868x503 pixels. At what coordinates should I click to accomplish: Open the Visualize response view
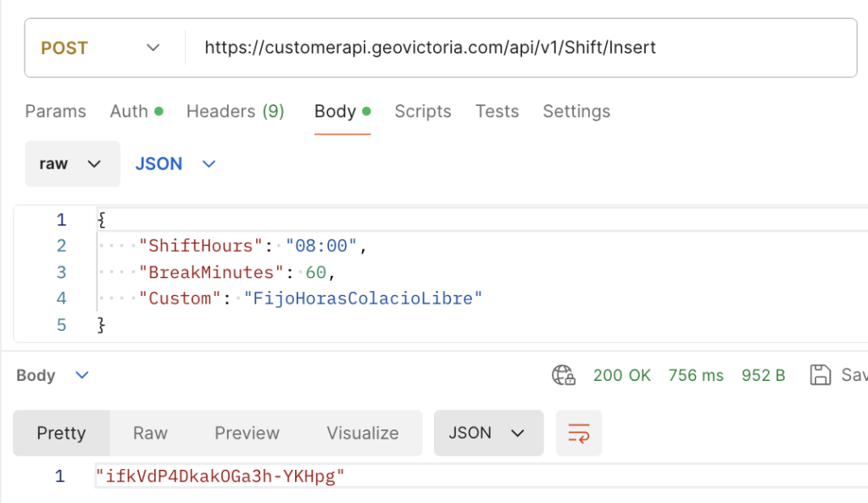click(x=363, y=433)
